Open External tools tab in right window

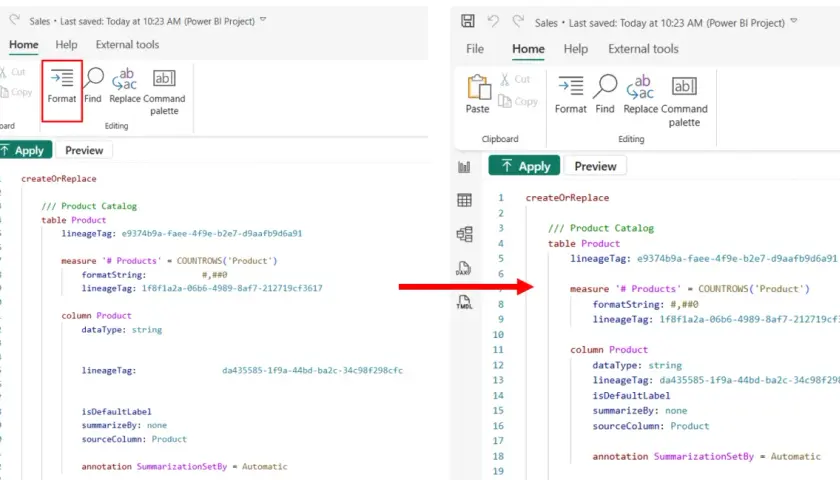tap(643, 49)
